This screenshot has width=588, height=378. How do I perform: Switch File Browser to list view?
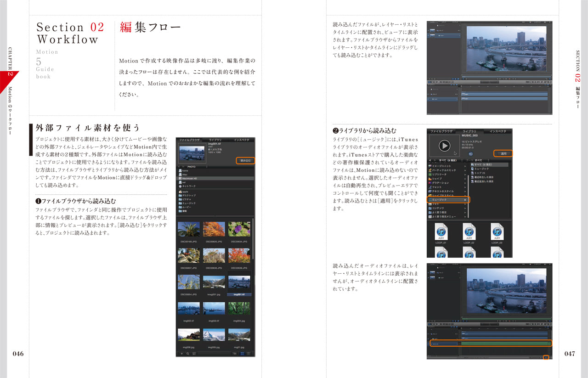(x=249, y=354)
